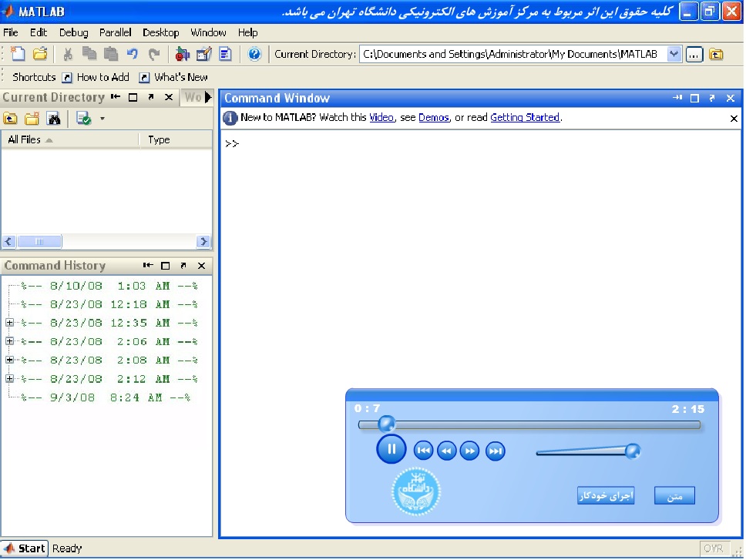This screenshot has height=560, width=746.
Task: Open the reports dropdown arrow
Action: tap(102, 119)
